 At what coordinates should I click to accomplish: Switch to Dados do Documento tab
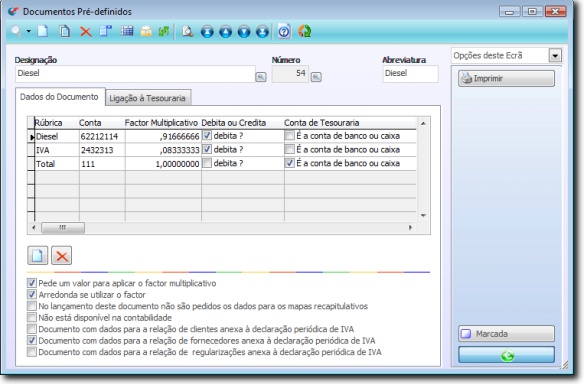click(59, 97)
